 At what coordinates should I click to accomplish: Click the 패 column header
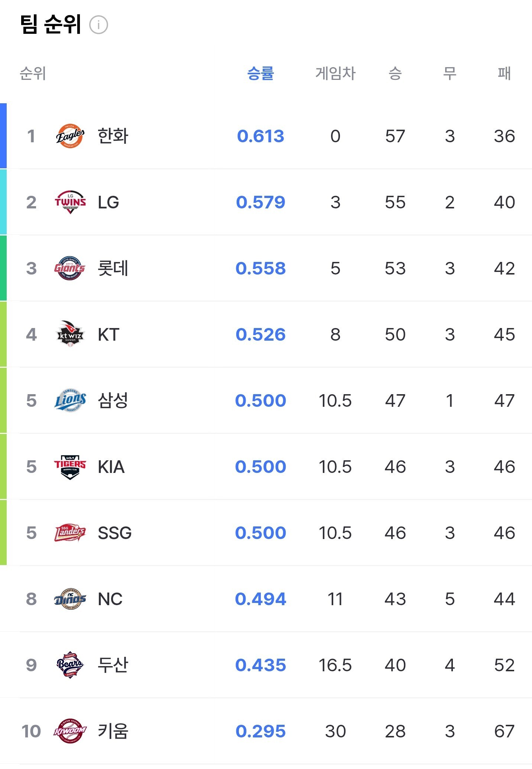pyautogui.click(x=504, y=73)
